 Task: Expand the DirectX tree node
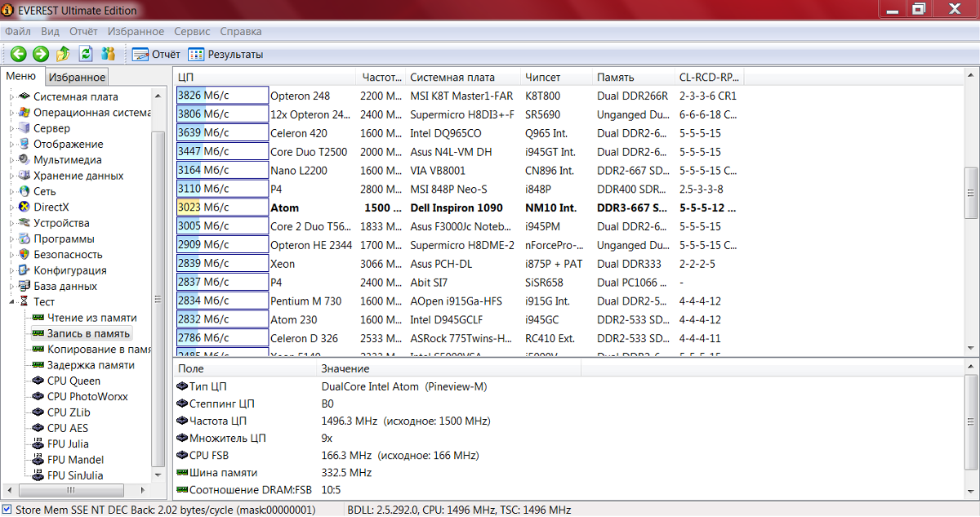click(x=12, y=207)
